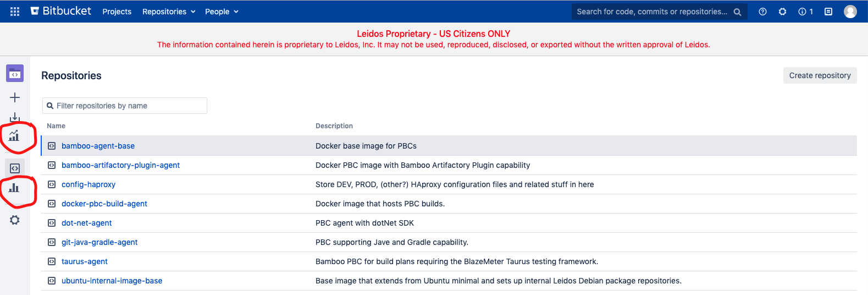The height and width of the screenshot is (295, 868).
Task: Click description 'Docker image that hosts PBC builds.'
Action: [x=380, y=204]
